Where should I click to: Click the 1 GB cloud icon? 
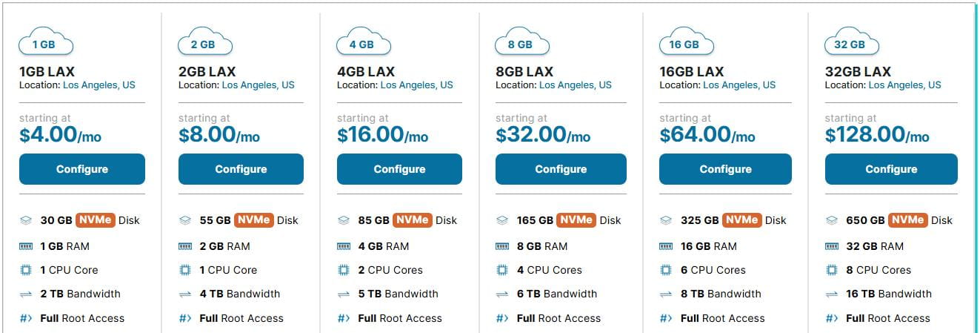pyautogui.click(x=45, y=43)
